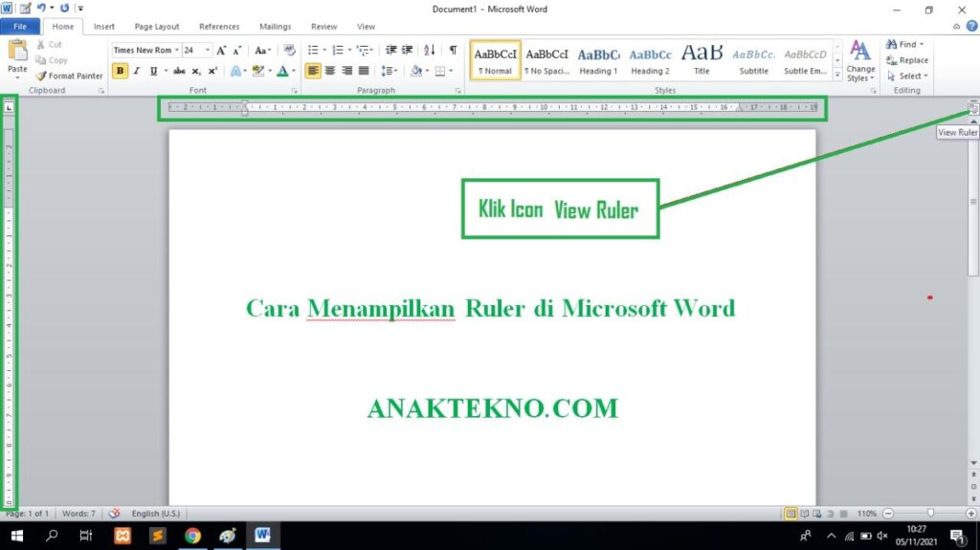Switch to the References tab
The height and width of the screenshot is (550, 980).
(219, 26)
